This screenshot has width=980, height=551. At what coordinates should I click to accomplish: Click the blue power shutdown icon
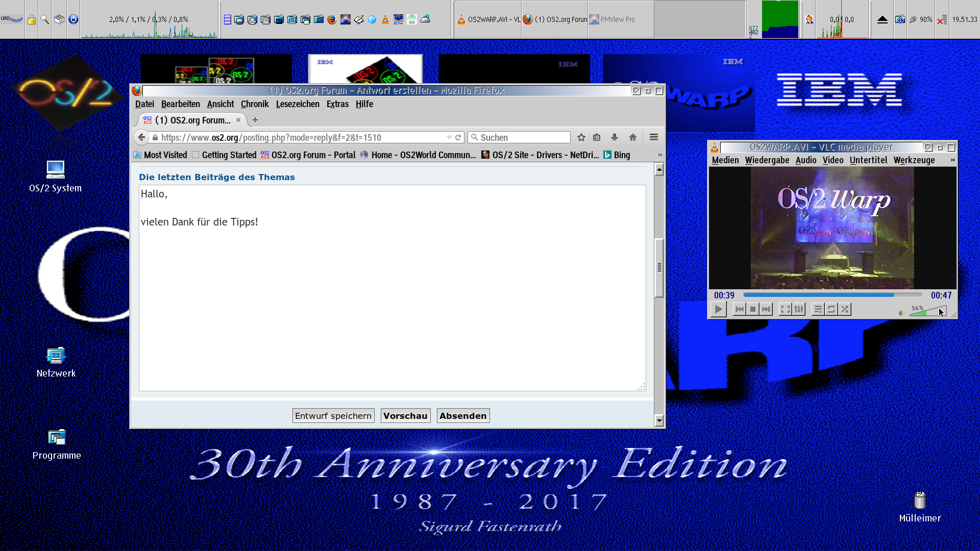point(73,19)
